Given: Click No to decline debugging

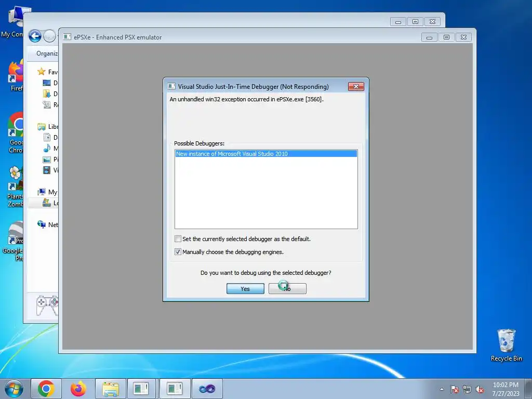Looking at the screenshot, I should pyautogui.click(x=287, y=288).
